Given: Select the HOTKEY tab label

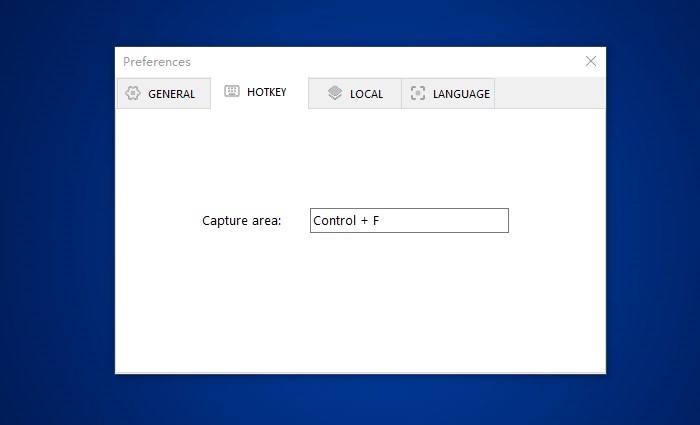Looking at the screenshot, I should [x=267, y=92].
